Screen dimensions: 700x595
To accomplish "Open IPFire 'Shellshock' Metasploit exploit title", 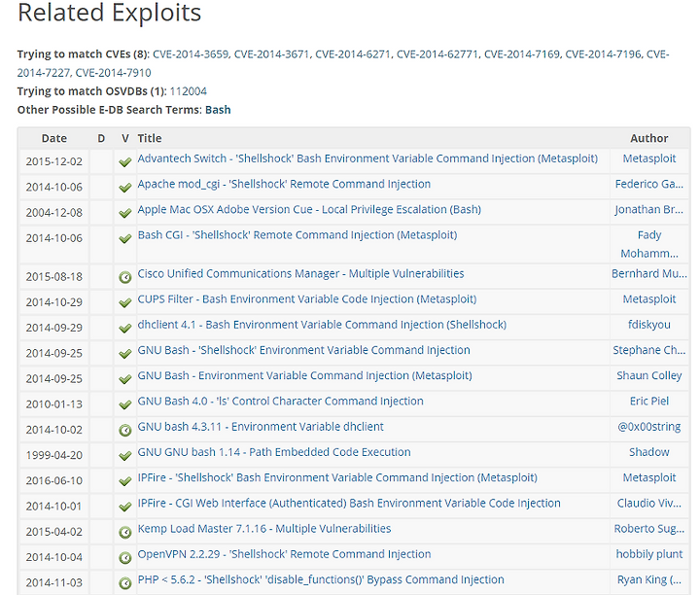I will (x=337, y=477).
